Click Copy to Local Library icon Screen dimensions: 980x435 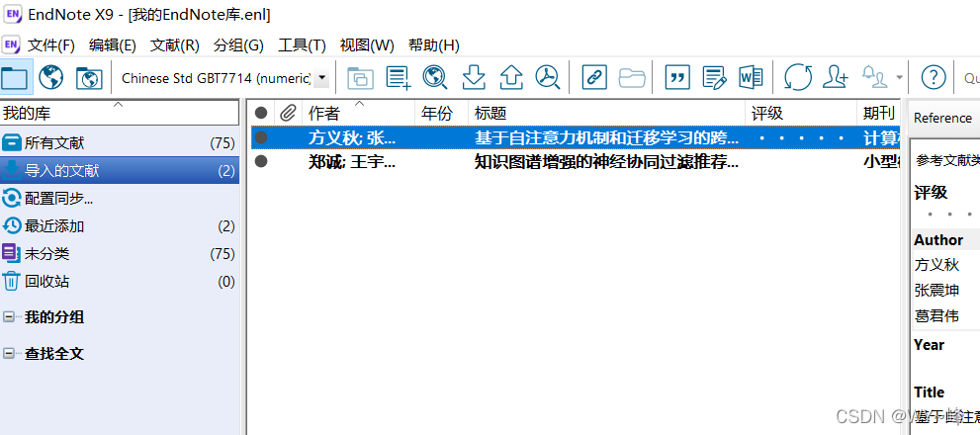[360, 77]
